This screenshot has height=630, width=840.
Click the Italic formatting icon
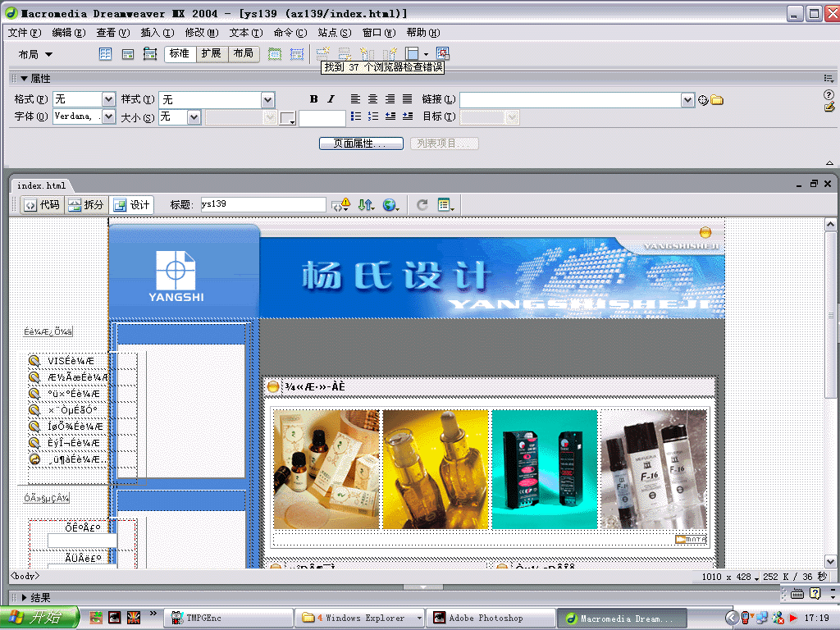pyautogui.click(x=331, y=99)
